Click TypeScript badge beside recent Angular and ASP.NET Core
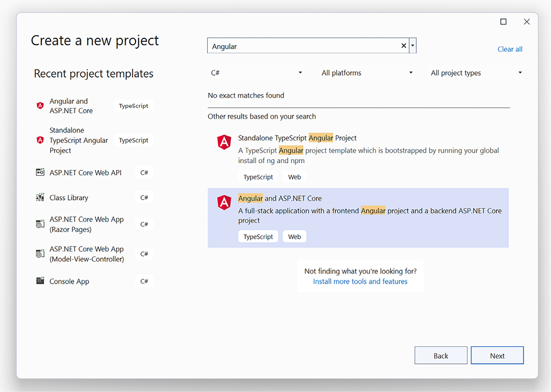Screen dimensions: 551x392 click(x=134, y=106)
